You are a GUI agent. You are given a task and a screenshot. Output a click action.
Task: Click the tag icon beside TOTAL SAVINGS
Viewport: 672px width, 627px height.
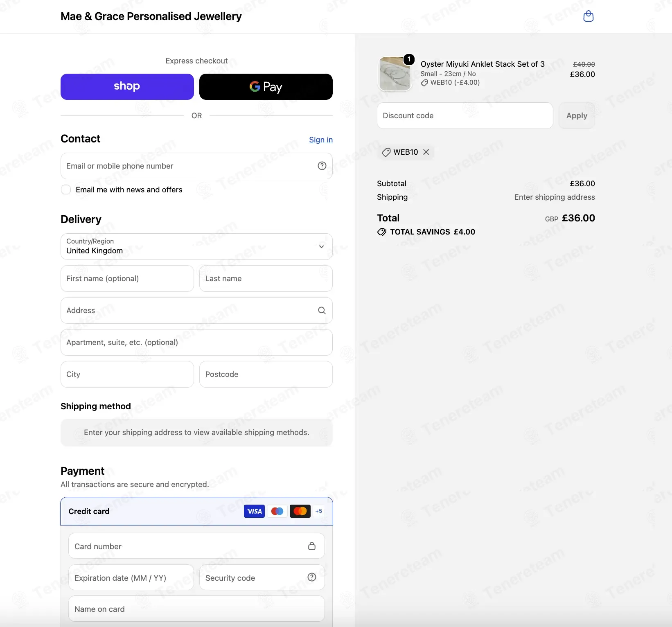(382, 232)
